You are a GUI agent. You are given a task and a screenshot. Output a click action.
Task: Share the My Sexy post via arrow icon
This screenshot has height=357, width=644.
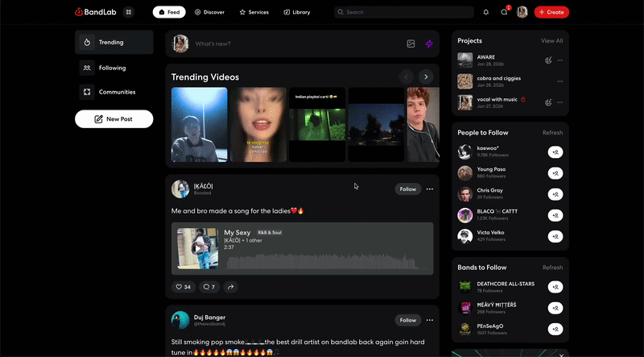(x=230, y=287)
